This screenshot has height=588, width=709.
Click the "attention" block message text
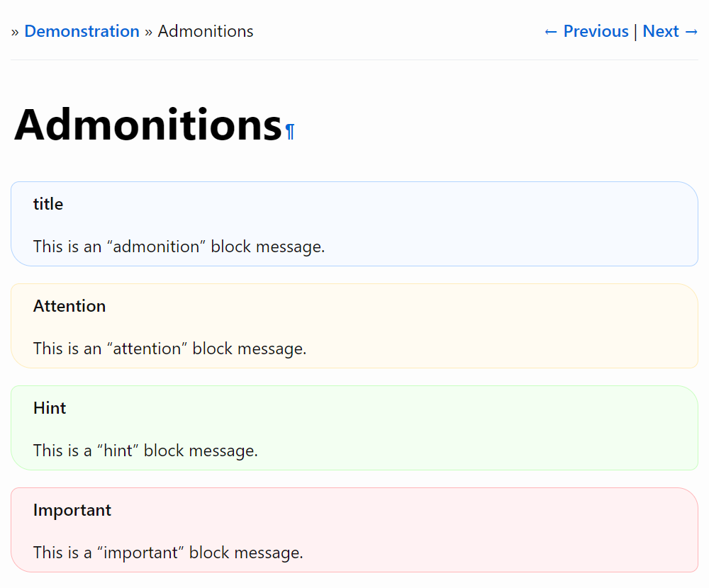click(169, 349)
